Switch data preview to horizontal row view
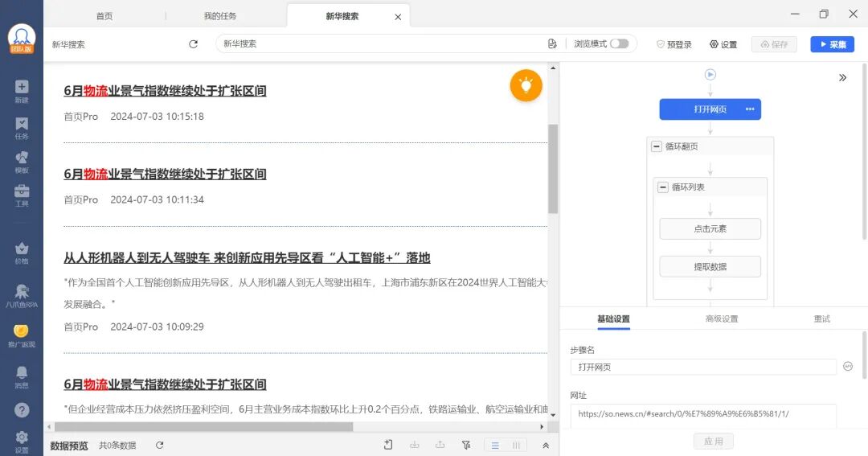Screen dimensions: 868x456 coord(495,445)
